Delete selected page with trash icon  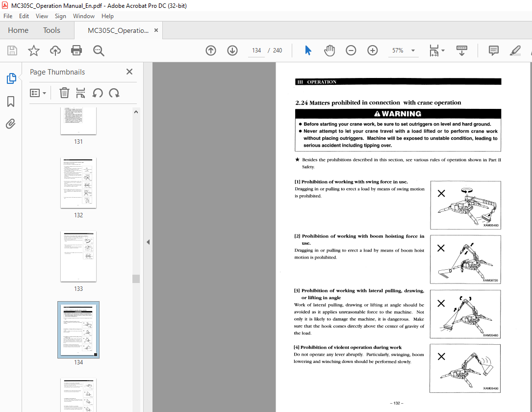(x=64, y=93)
